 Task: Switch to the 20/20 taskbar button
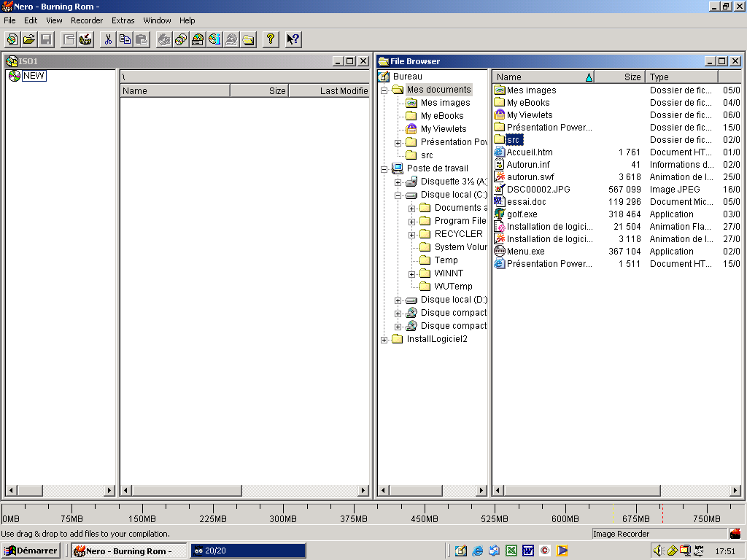pos(248,551)
